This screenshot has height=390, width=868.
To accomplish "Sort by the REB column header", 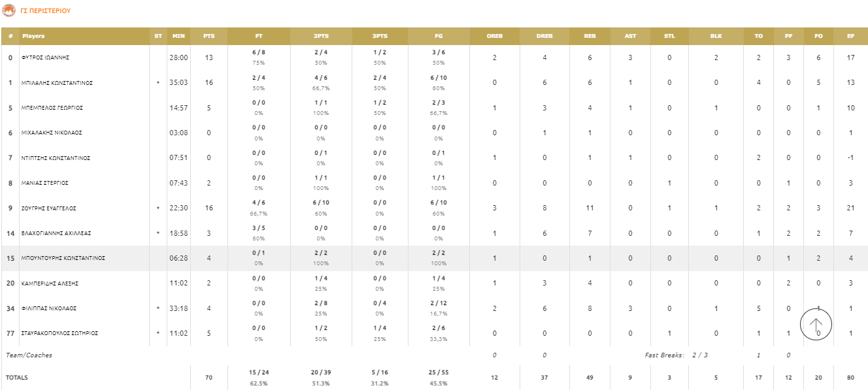I will 590,36.
